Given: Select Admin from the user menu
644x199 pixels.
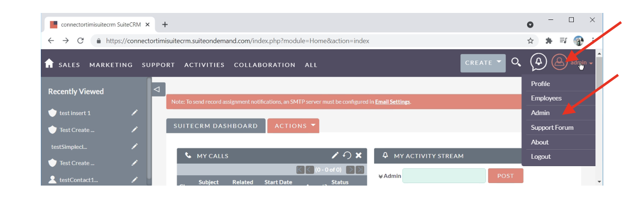Looking at the screenshot, I should (540, 113).
